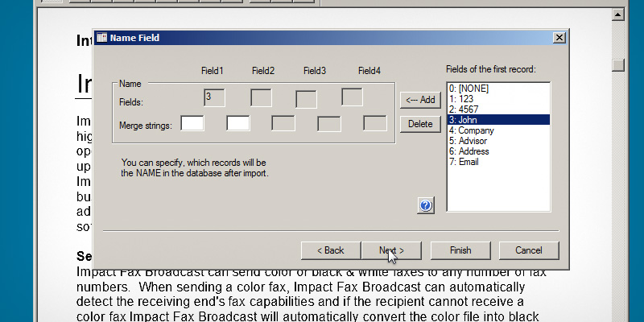Viewport: 644px width, 322px height.
Task: Choose '2: 4567' from first record fields
Action: [464, 109]
